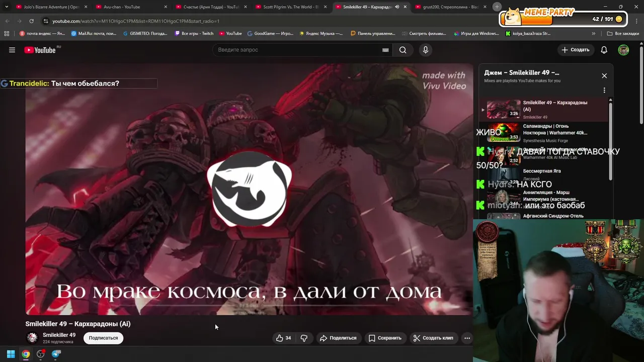This screenshot has height=362, width=644.
Task: Open the Все закладки folder
Action: (x=623, y=34)
